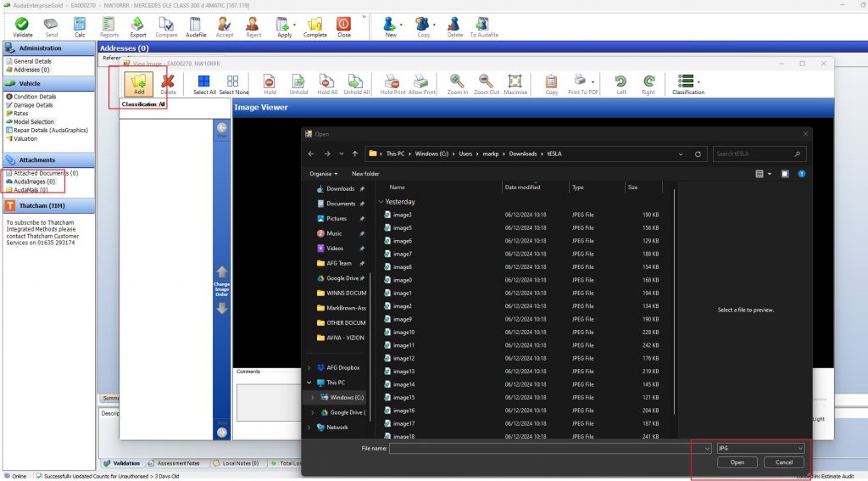Click the Up one level arrow
868x481 pixels.
[355, 154]
